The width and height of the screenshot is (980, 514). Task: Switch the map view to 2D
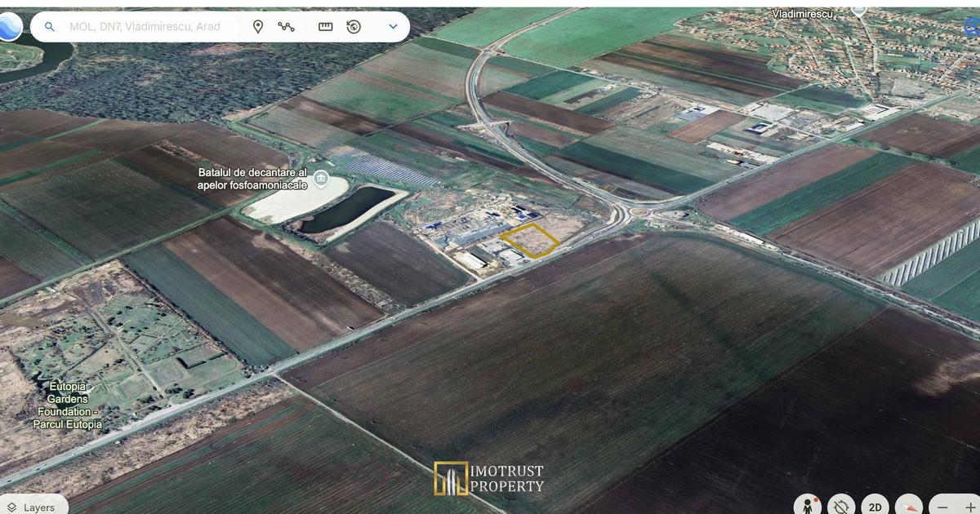pos(875,507)
